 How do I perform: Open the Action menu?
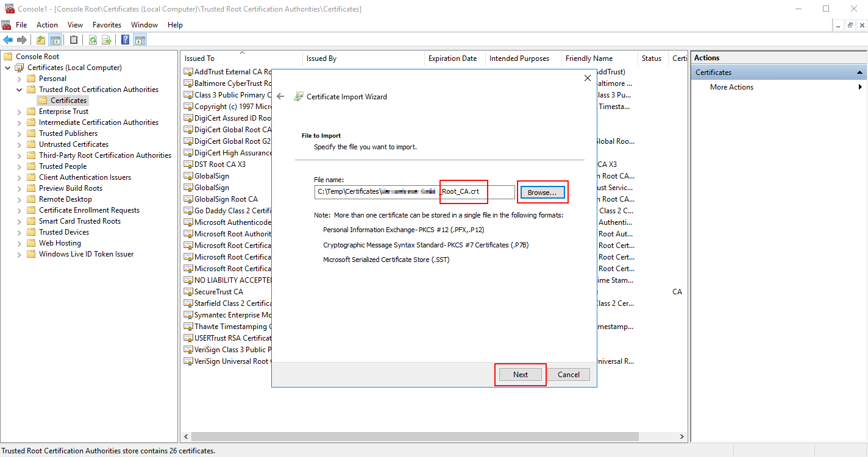[47, 24]
